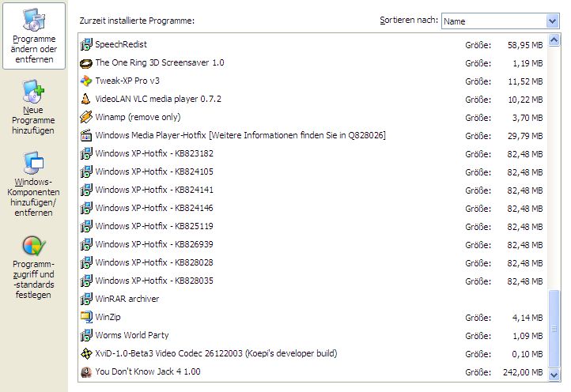The width and height of the screenshot is (571, 392).
Task: Click the Worms World Party icon
Action: (x=86, y=336)
